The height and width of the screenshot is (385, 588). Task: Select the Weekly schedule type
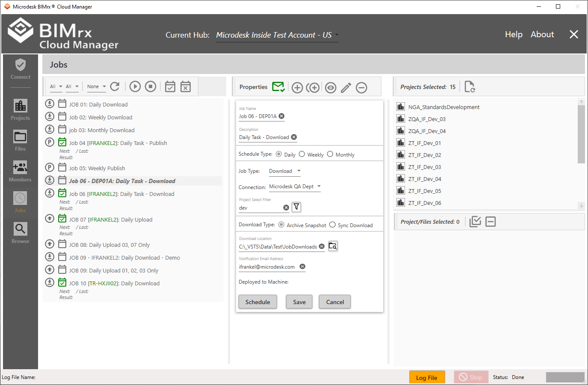tap(302, 154)
